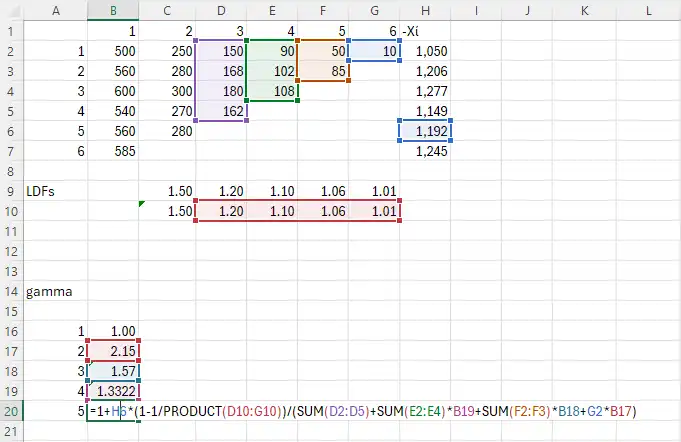Select the cell with value 162
The width and height of the screenshot is (681, 442).
click(221, 110)
